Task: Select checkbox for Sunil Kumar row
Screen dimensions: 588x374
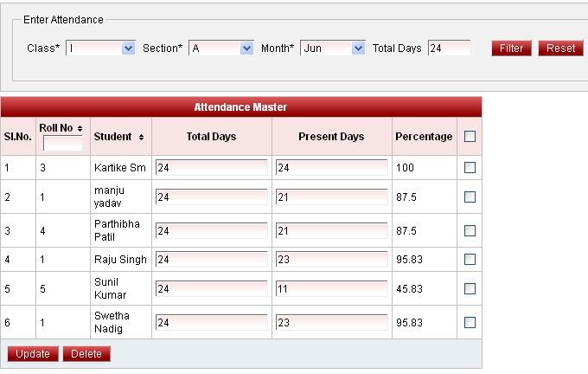Action: point(470,288)
